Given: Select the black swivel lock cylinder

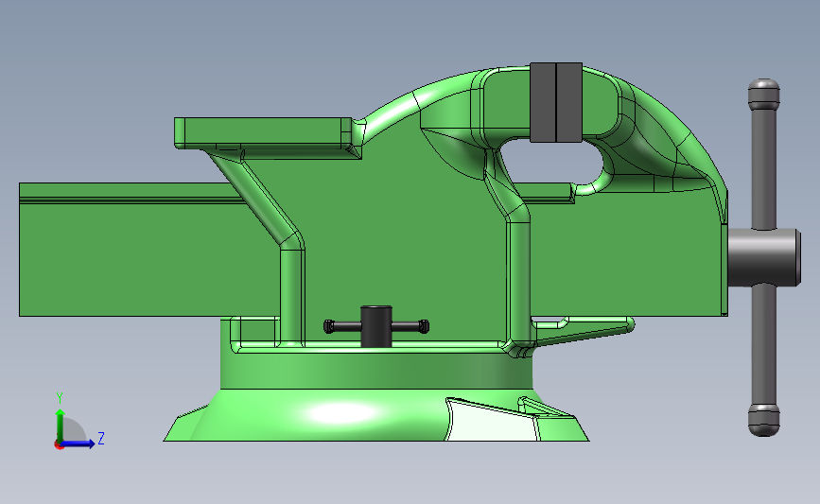Looking at the screenshot, I should 376,327.
